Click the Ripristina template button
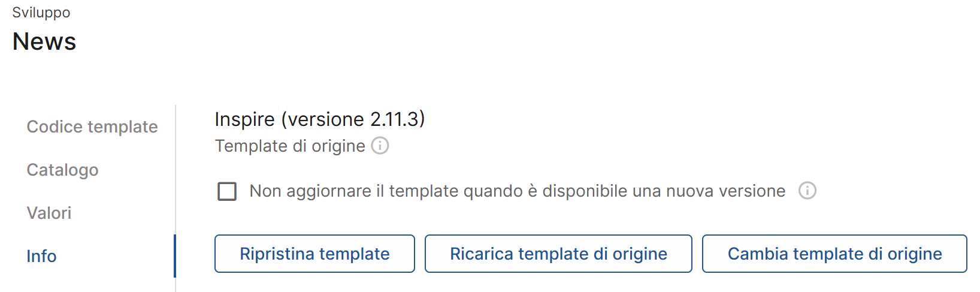Viewport: 980px width, 292px height. click(x=314, y=254)
